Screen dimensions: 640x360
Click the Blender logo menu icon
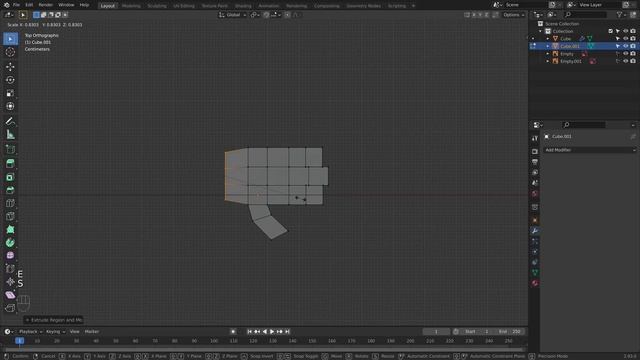tap(6, 5)
